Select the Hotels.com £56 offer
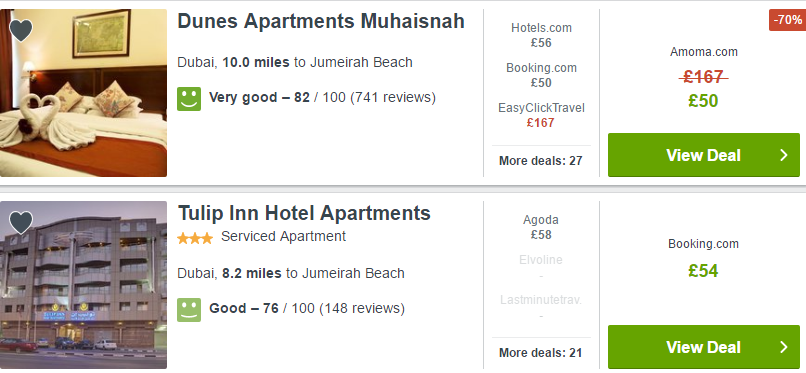 541,35
